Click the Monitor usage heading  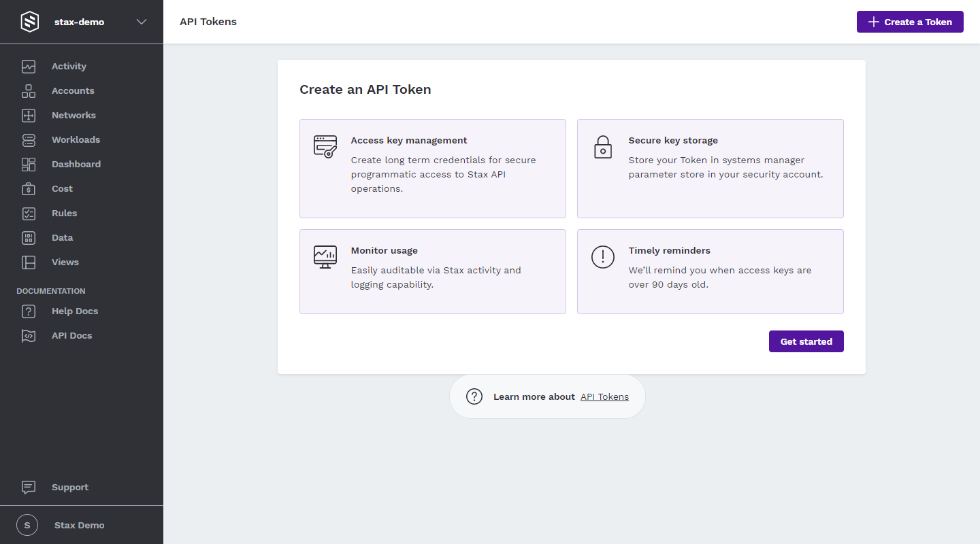pos(385,251)
